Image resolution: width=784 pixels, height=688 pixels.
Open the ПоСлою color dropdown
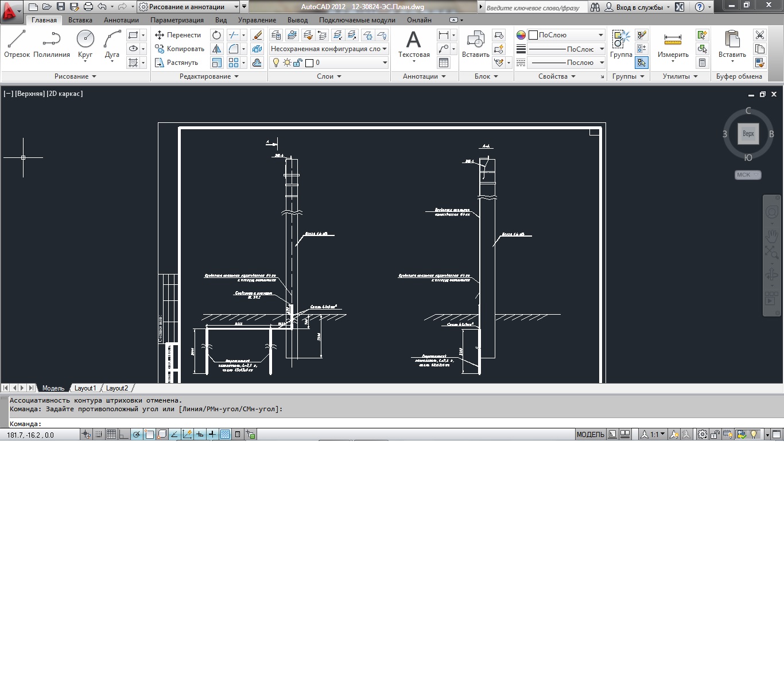[x=566, y=35]
